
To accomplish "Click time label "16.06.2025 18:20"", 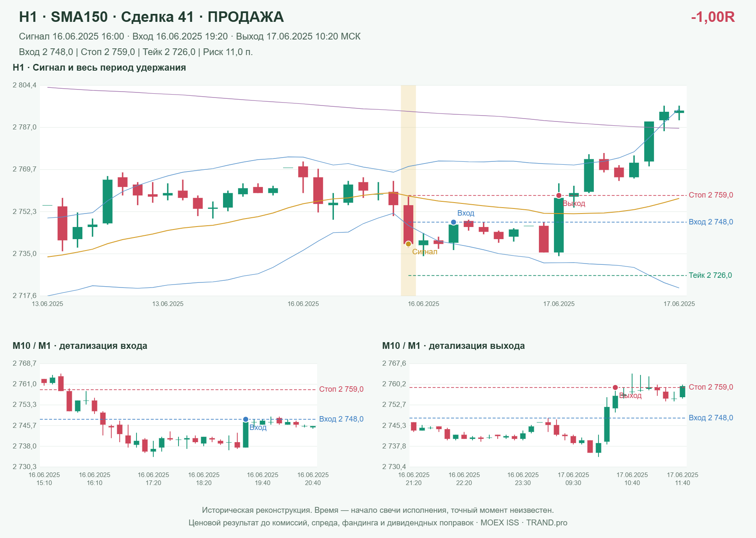I will [204, 479].
